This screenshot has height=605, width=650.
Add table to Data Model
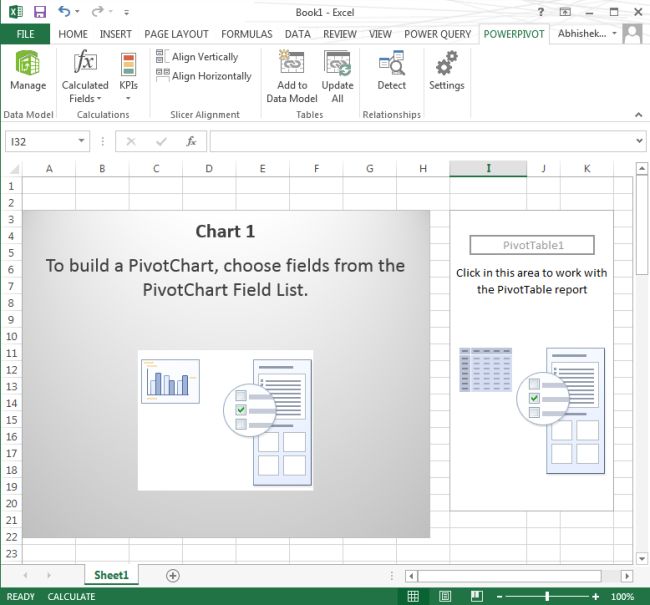pyautogui.click(x=292, y=77)
